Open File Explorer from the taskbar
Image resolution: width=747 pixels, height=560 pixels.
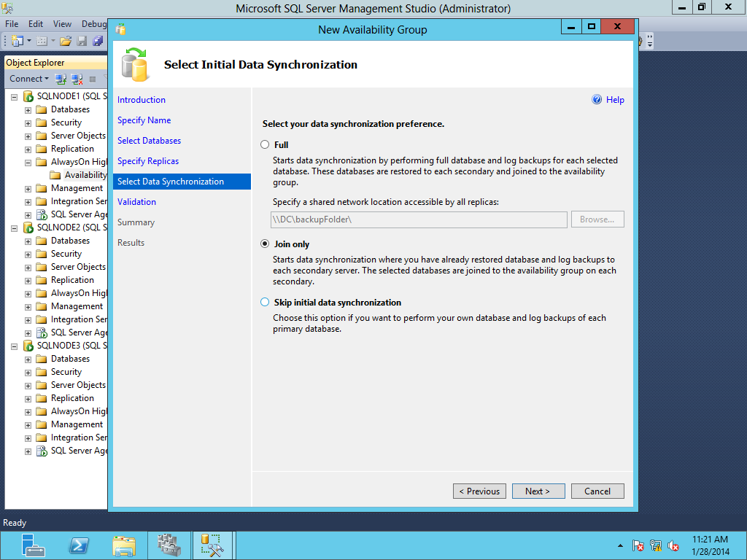(x=124, y=545)
